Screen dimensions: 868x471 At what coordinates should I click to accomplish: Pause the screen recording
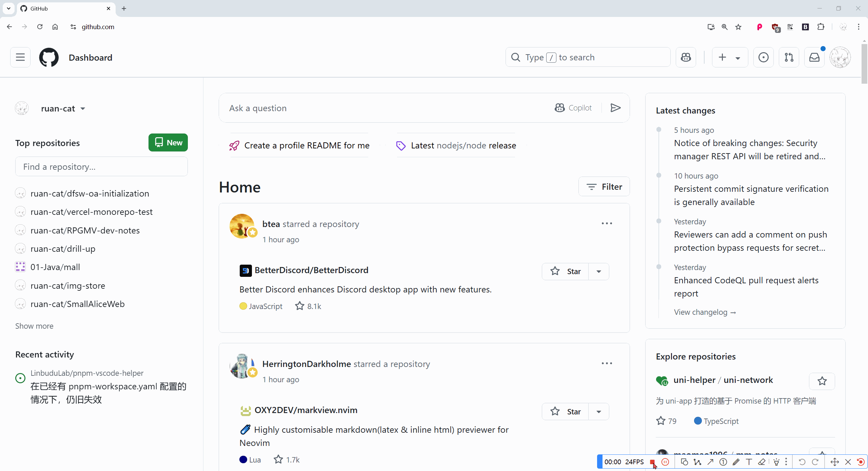click(x=665, y=462)
